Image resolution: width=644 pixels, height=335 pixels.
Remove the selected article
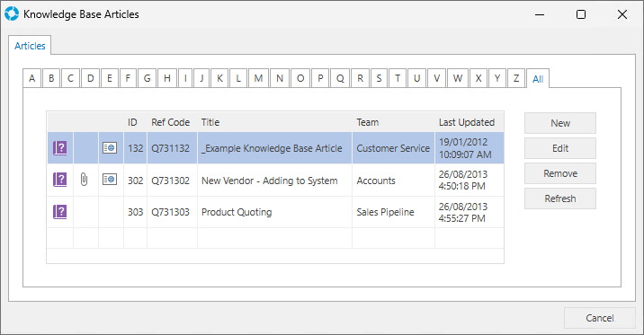click(x=560, y=173)
